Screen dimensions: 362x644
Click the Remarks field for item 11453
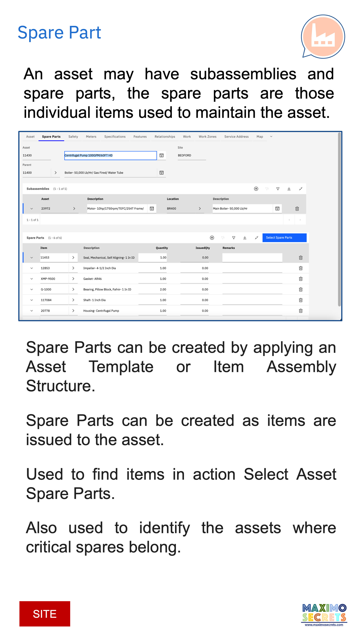click(252, 258)
